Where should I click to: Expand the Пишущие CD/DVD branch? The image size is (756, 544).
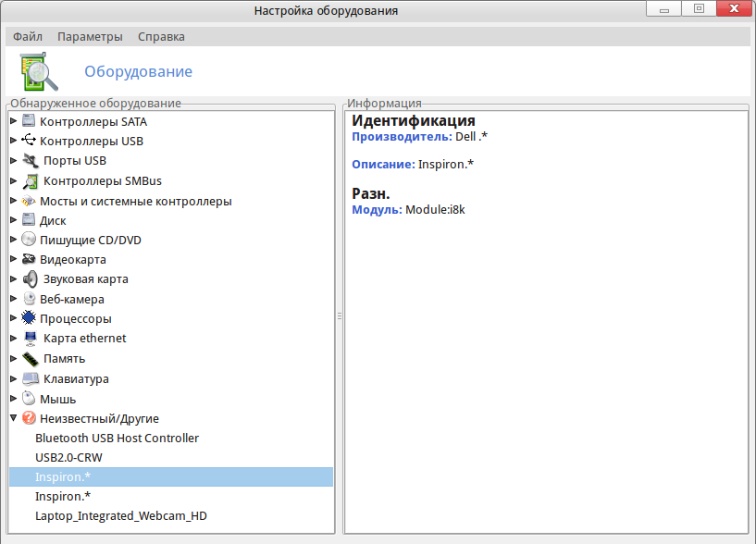click(x=14, y=240)
